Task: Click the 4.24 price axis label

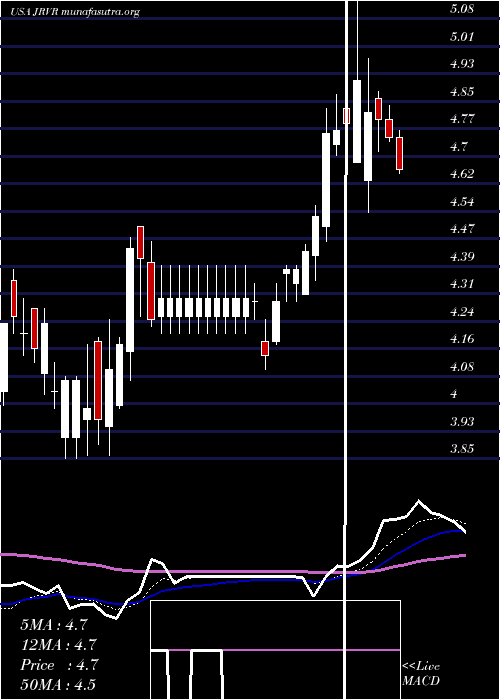Action: [462, 312]
